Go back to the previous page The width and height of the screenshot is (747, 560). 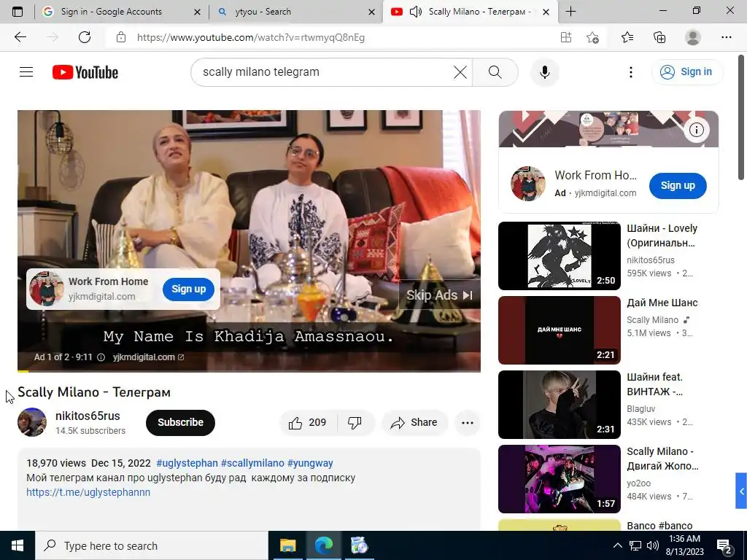click(20, 37)
